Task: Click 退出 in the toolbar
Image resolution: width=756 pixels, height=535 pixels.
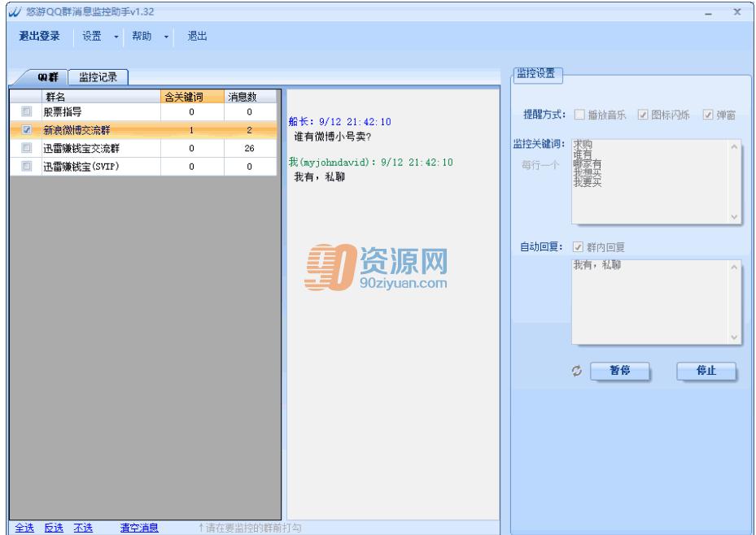Action: [x=197, y=36]
